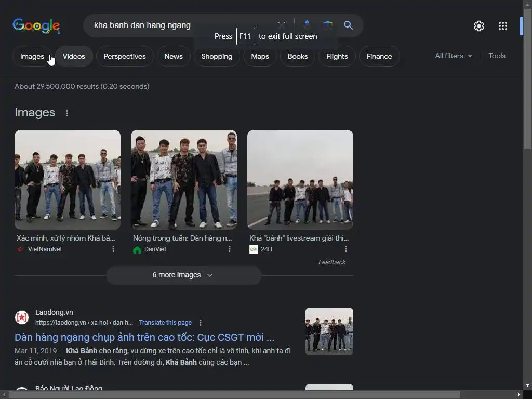The image size is (532, 399).
Task: Select the Books filter tab
Action: tap(298, 56)
